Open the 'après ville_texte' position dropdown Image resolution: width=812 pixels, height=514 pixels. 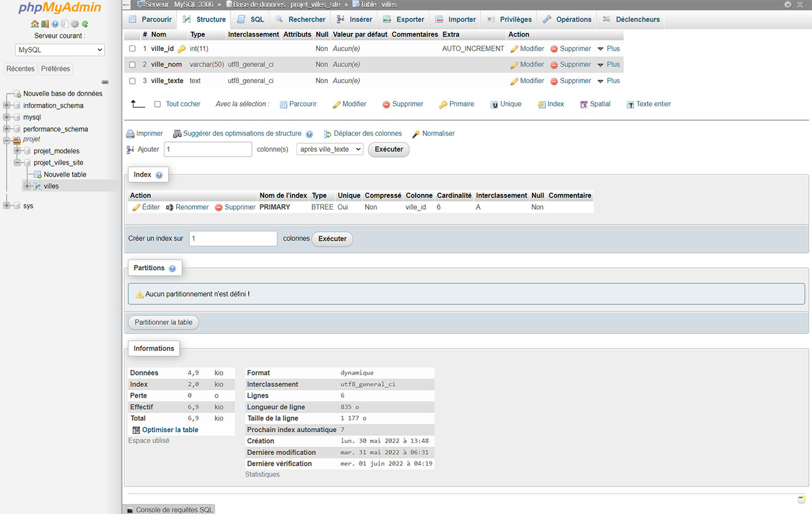coord(330,149)
